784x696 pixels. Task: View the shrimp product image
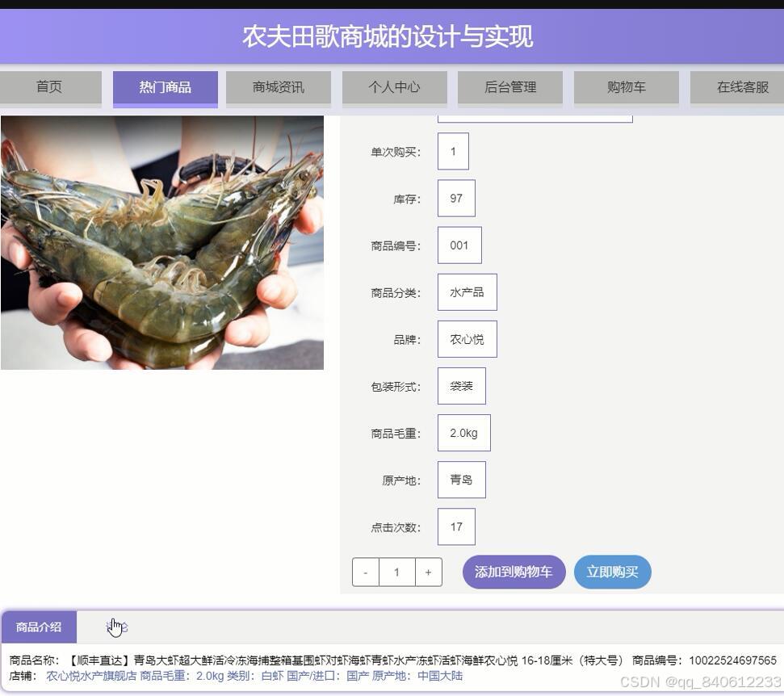161,242
